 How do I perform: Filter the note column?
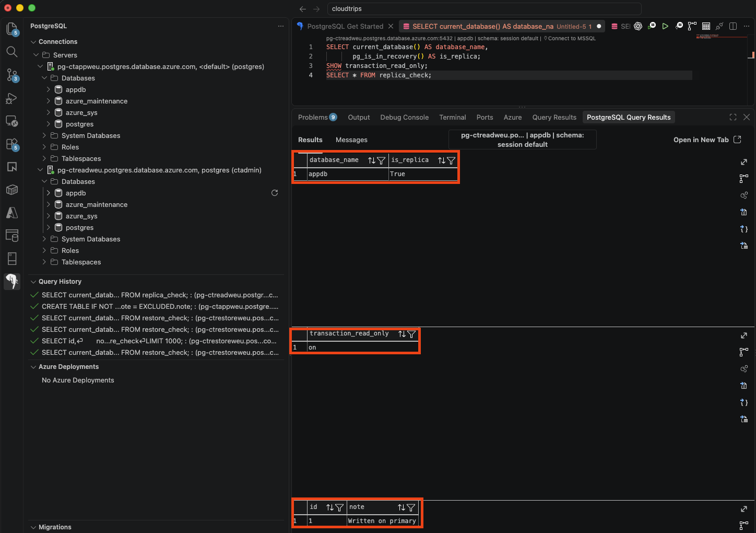411,507
